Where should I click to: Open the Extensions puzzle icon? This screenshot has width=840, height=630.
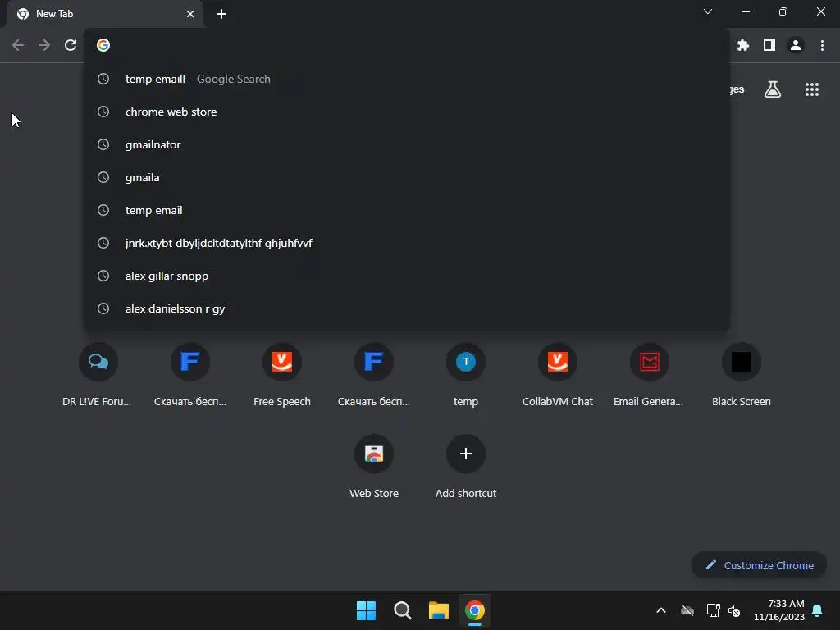coord(742,46)
